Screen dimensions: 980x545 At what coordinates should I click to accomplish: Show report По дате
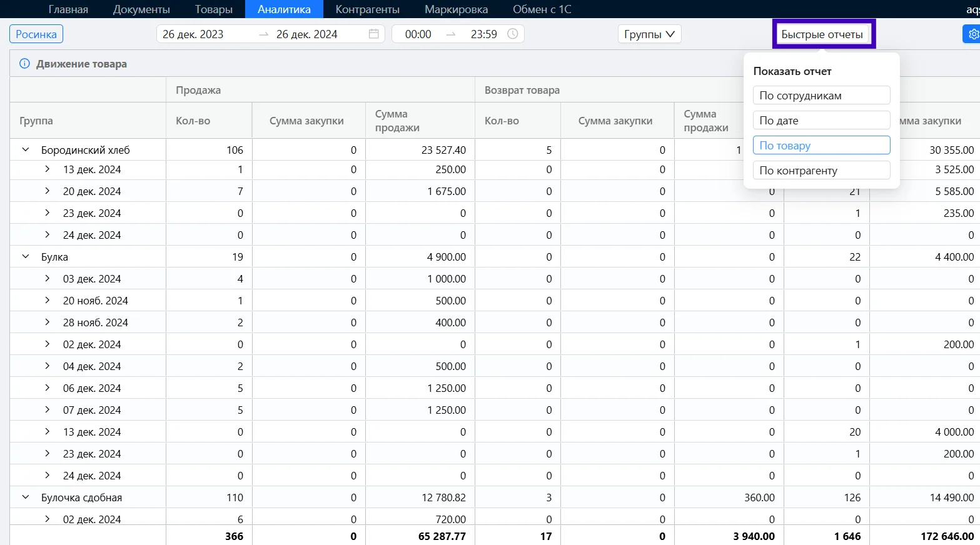(821, 120)
